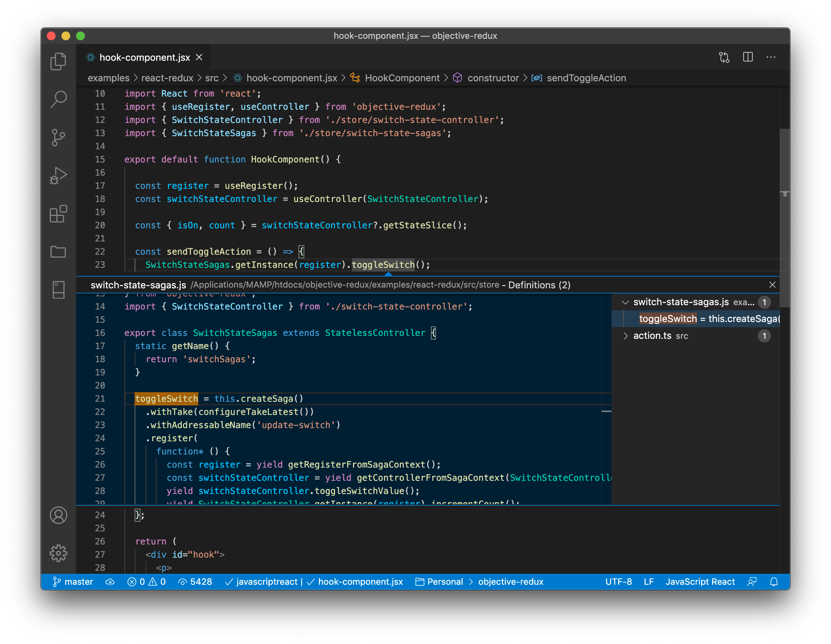Image resolution: width=831 pixels, height=644 pixels.
Task: Click the open changes compare icon
Action: (724, 57)
